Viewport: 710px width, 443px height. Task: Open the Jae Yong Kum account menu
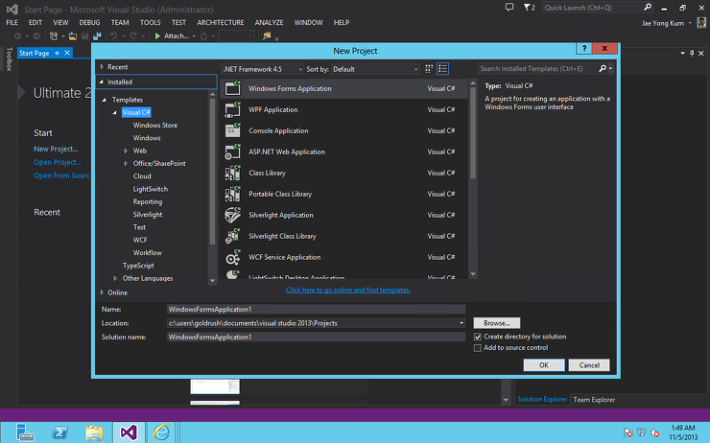666,23
